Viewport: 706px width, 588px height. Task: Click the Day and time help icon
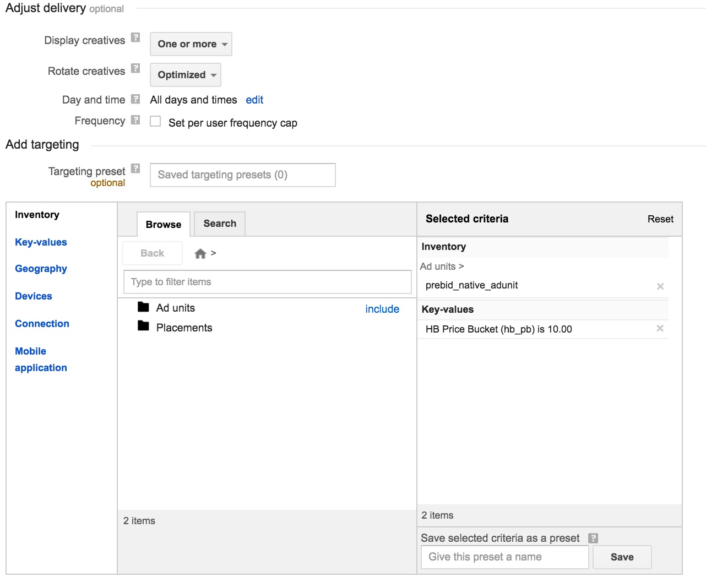point(135,97)
